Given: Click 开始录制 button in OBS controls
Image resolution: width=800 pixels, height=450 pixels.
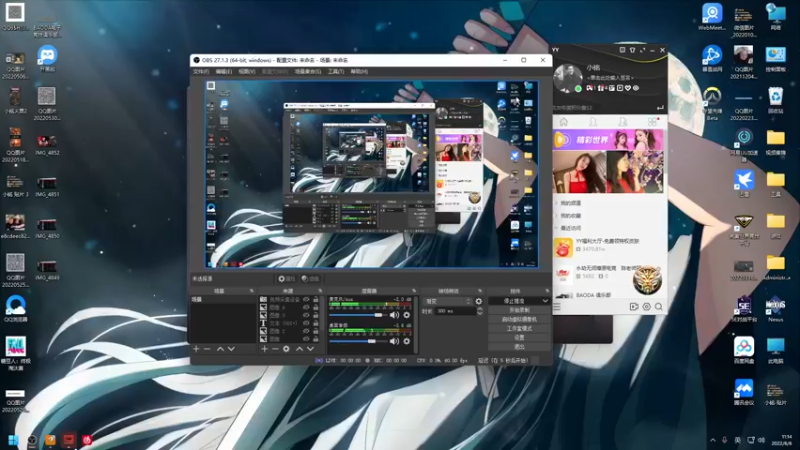Looking at the screenshot, I should [x=519, y=310].
